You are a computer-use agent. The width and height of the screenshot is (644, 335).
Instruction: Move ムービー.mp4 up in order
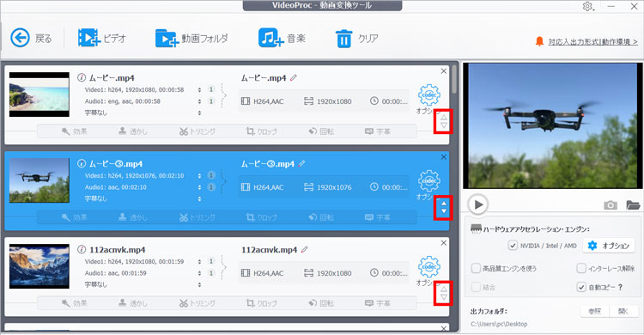(444, 118)
